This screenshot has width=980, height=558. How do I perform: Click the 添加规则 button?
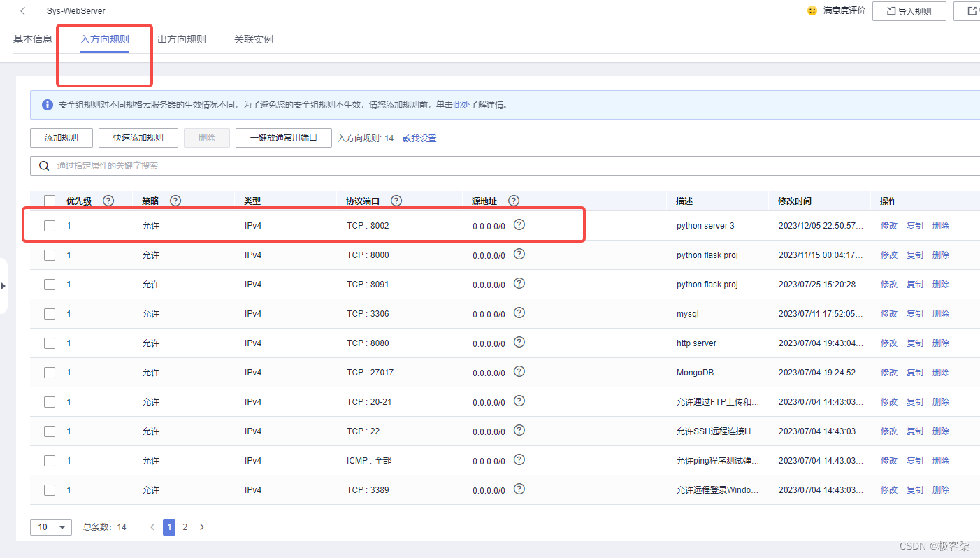pyautogui.click(x=62, y=138)
